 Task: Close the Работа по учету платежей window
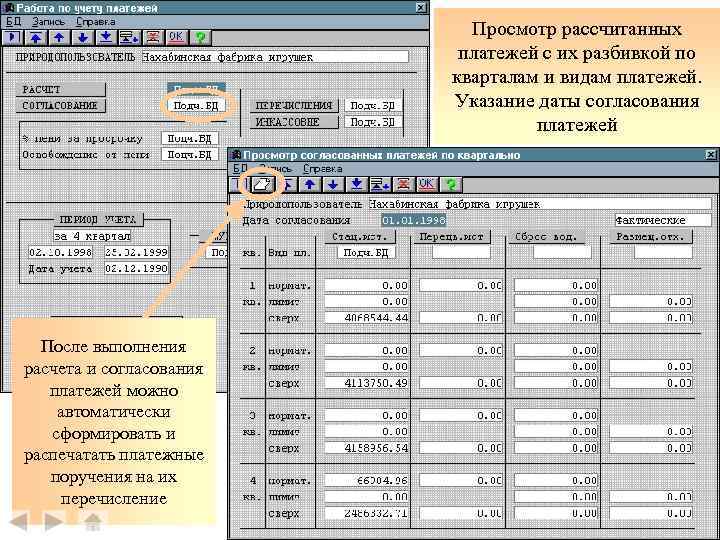click(421, 7)
